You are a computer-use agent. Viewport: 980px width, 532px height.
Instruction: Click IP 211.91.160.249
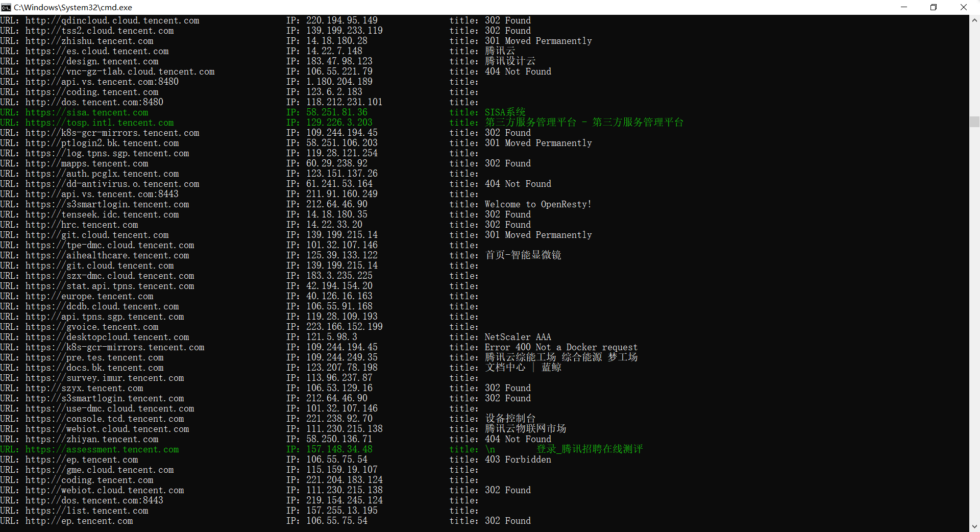pos(342,194)
